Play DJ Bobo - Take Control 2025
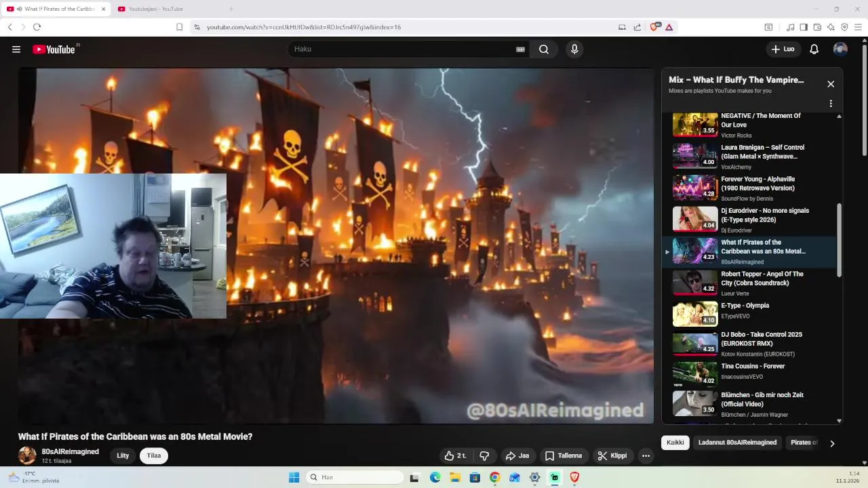Viewport: 868px width, 488px height. [x=749, y=344]
